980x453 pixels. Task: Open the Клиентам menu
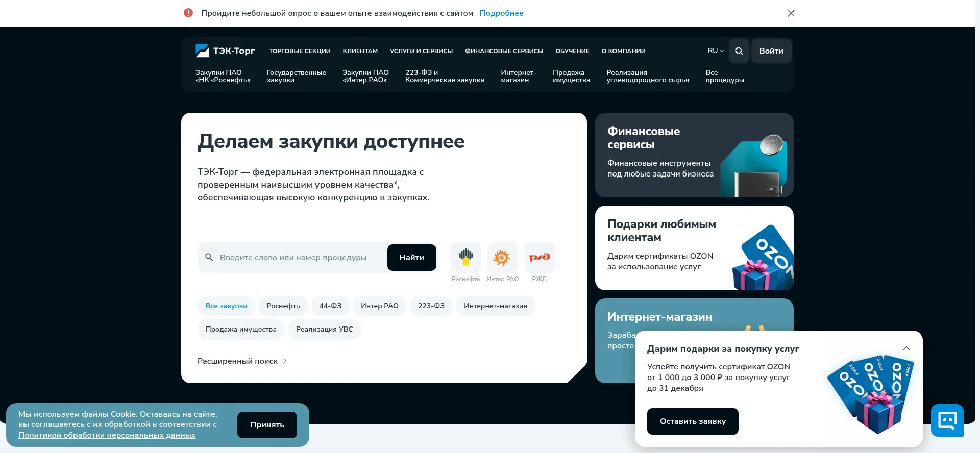pos(360,51)
